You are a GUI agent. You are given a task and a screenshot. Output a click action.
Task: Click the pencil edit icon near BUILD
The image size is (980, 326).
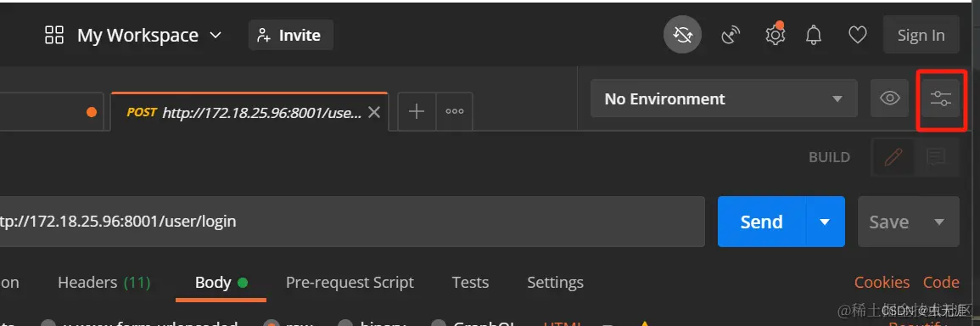pos(893,157)
